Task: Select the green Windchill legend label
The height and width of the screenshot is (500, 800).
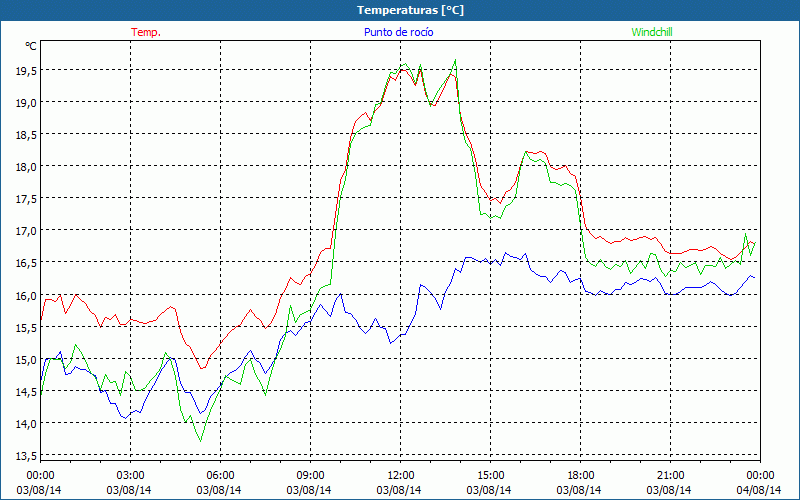Action: click(652, 32)
